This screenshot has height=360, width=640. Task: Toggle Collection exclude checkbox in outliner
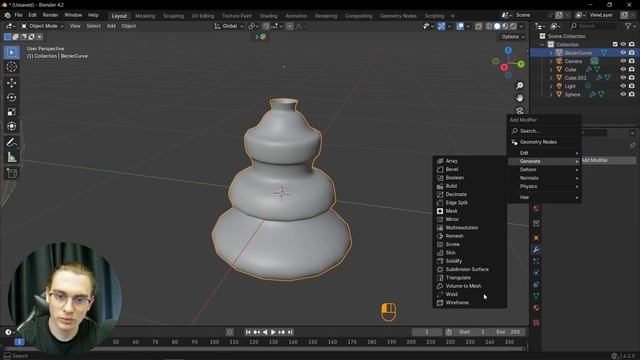click(x=615, y=44)
